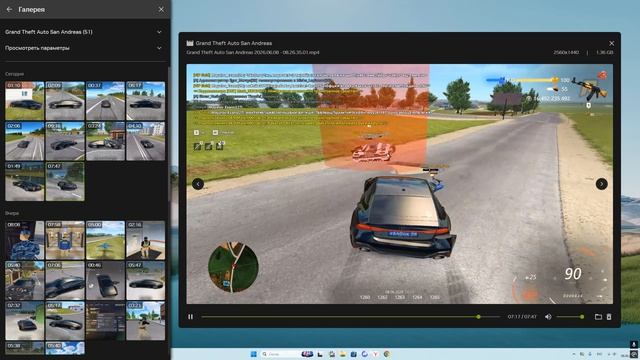This screenshot has width=640, height=360.
Task: Close the Gallery side panel
Action: point(161,9)
